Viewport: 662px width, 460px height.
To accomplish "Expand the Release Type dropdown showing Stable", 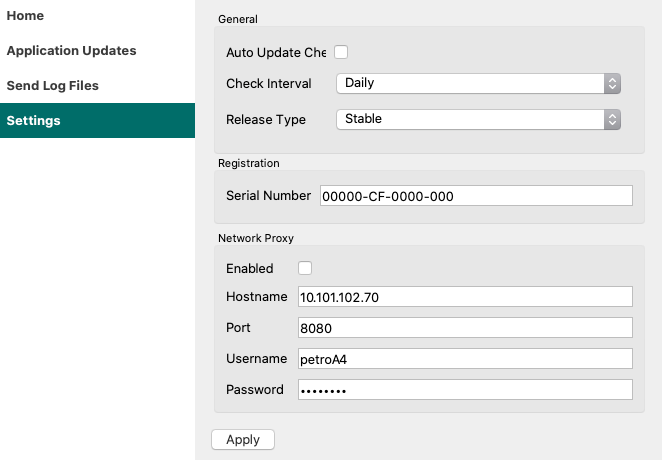I will click(x=478, y=119).
